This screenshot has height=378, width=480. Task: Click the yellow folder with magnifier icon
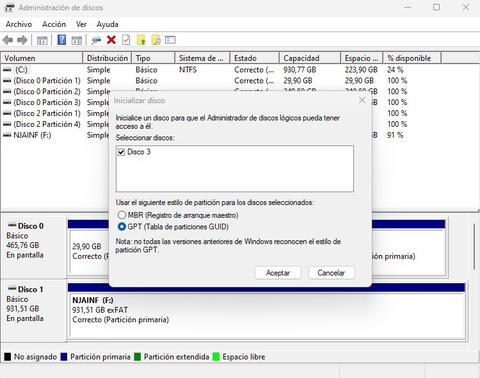coord(156,40)
